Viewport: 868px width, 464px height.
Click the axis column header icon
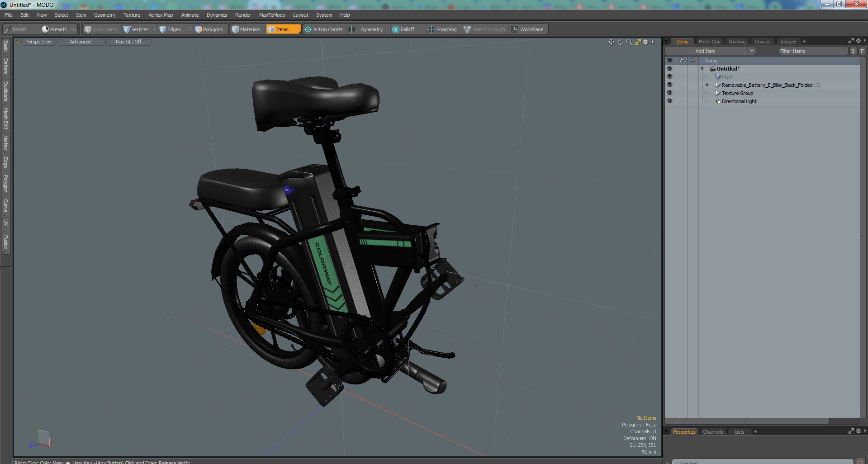coord(693,60)
